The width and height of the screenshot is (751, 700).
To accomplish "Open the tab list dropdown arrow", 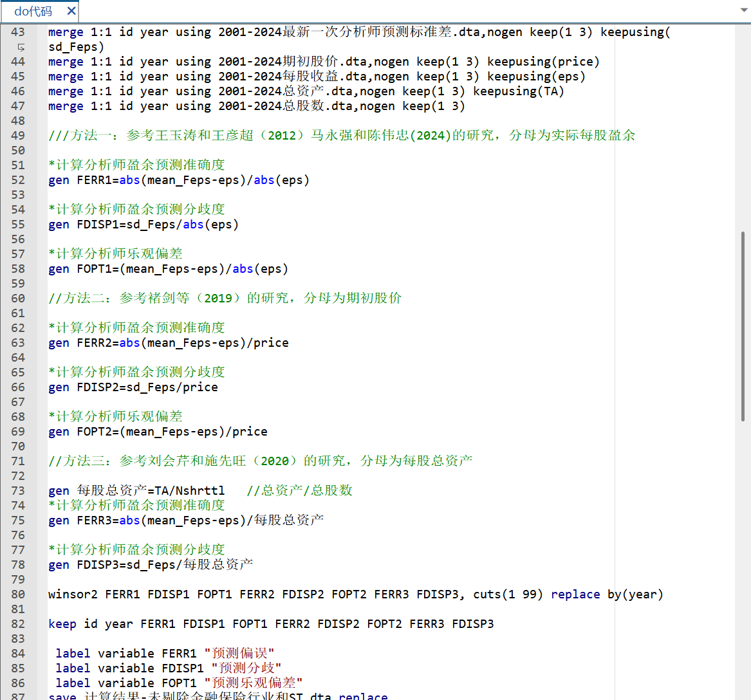I will pyautogui.click(x=741, y=10).
